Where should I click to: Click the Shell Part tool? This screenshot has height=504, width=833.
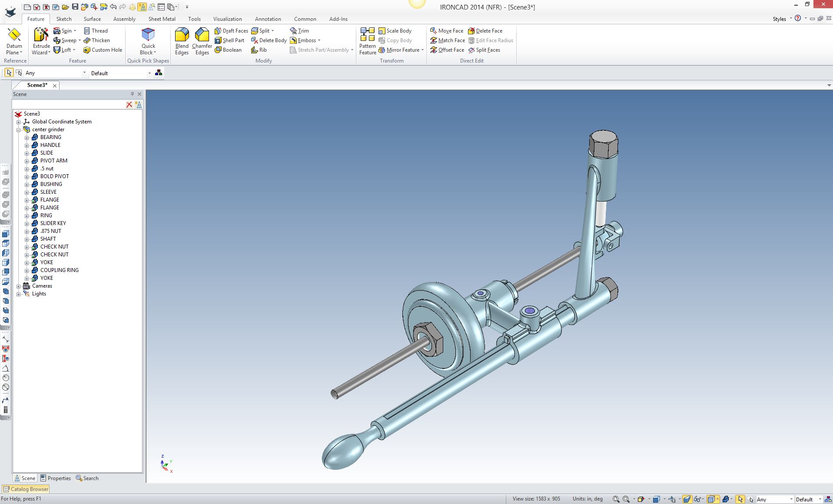pos(229,40)
